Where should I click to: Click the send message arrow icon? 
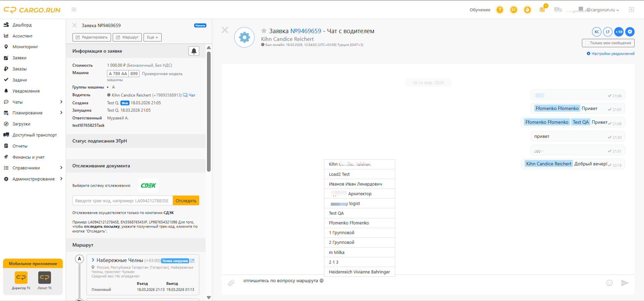pos(625,283)
